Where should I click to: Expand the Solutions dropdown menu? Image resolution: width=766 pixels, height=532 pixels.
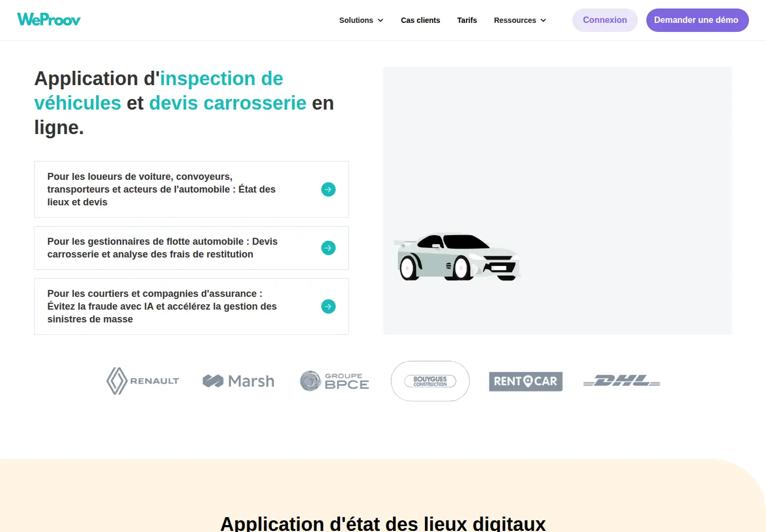(361, 20)
